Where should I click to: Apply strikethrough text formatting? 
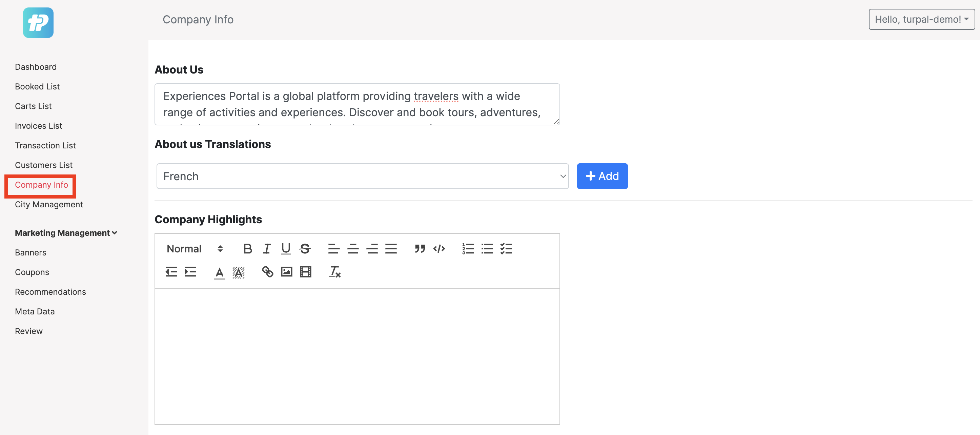(305, 249)
